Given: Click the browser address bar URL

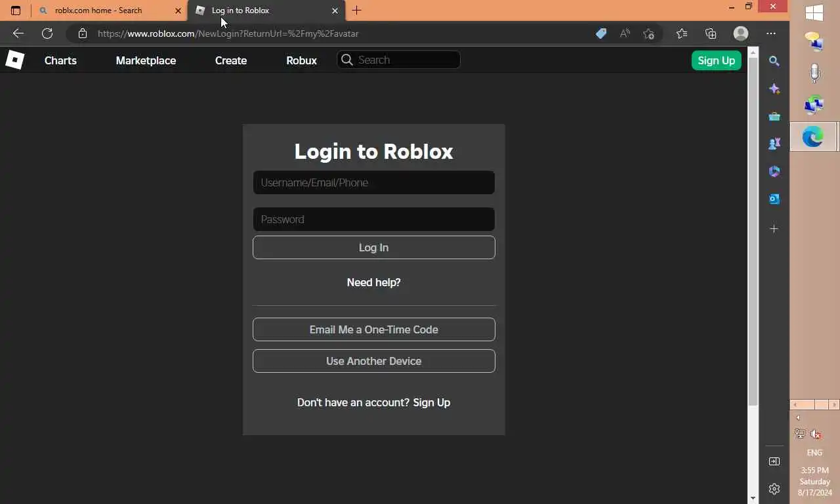Looking at the screenshot, I should (x=228, y=33).
